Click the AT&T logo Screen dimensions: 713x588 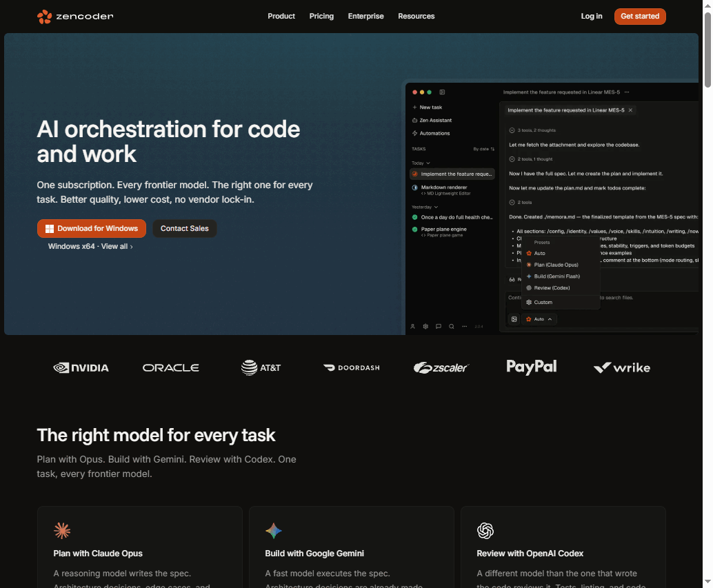click(x=261, y=367)
